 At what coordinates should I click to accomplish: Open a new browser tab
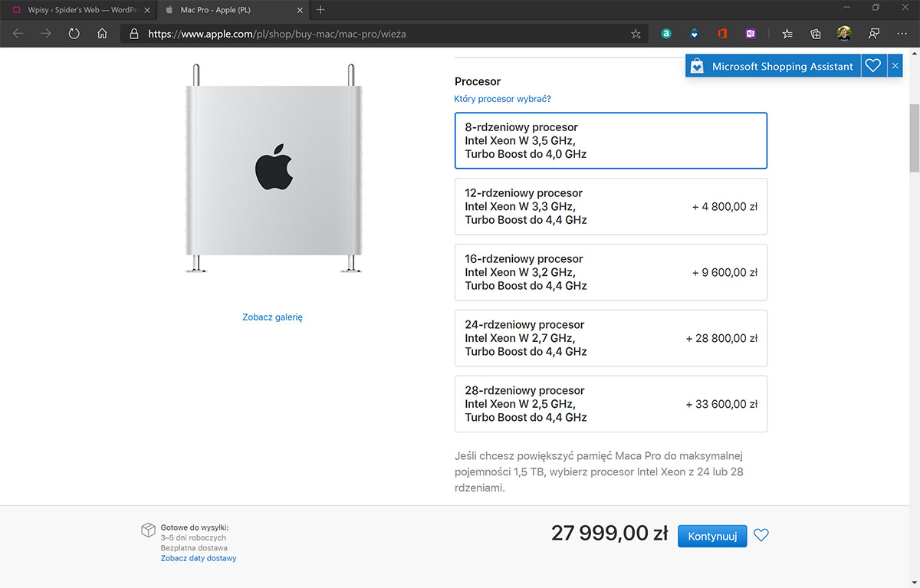coord(320,10)
